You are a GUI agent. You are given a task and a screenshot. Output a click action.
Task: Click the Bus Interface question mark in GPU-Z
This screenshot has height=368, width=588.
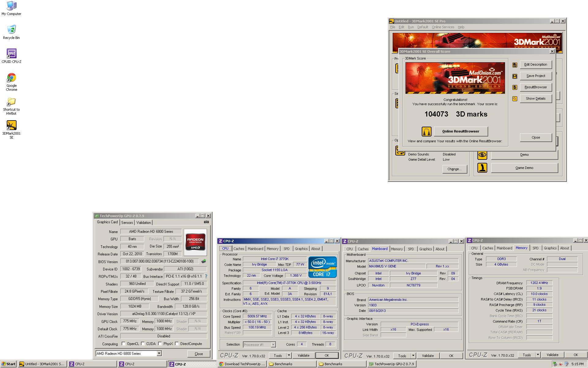click(x=206, y=276)
